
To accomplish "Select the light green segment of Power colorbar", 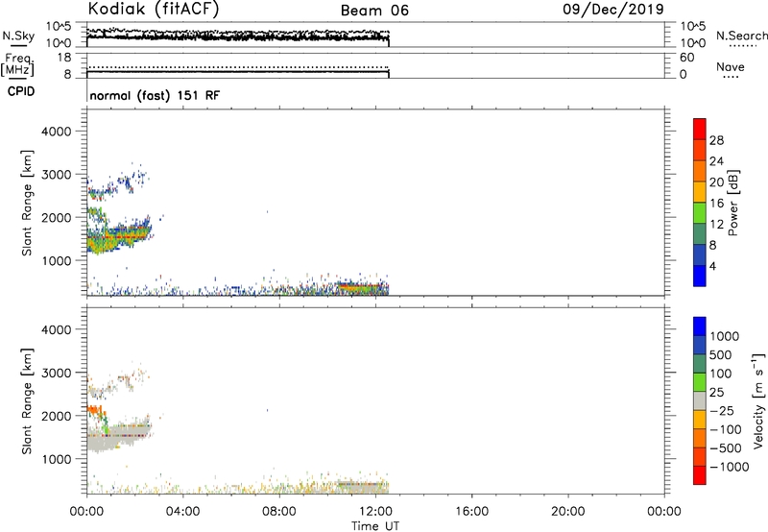I will click(x=700, y=213).
